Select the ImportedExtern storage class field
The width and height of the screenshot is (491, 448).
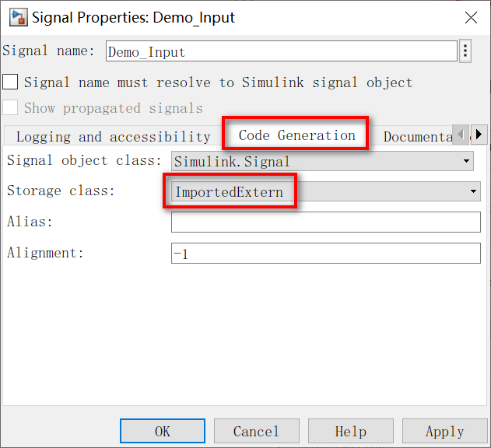point(326,191)
